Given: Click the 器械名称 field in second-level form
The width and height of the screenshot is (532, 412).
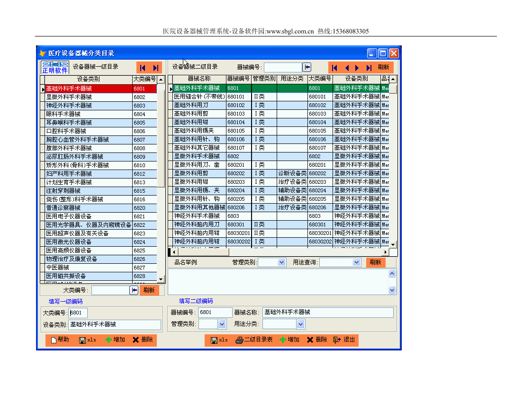Looking at the screenshot, I should point(328,312).
